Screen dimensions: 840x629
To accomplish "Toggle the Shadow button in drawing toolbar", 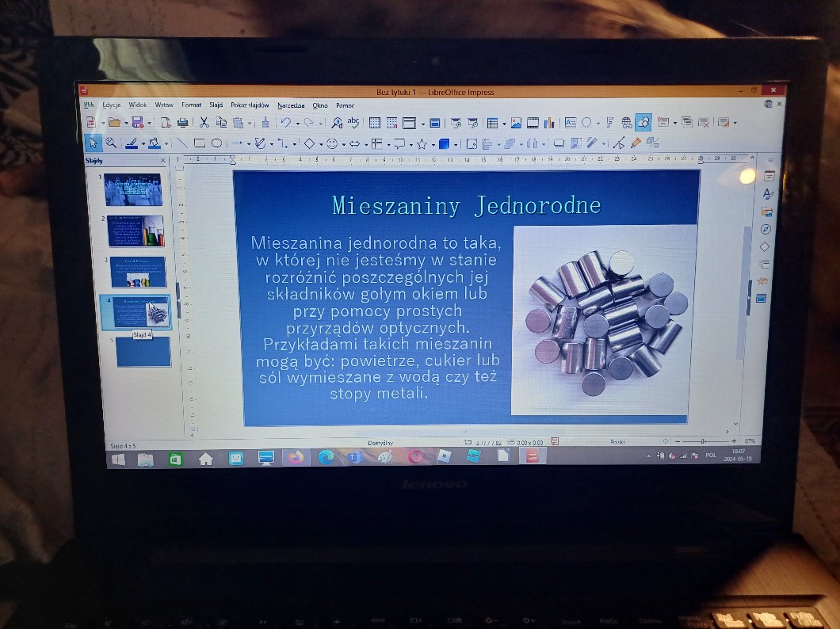I will click(559, 143).
